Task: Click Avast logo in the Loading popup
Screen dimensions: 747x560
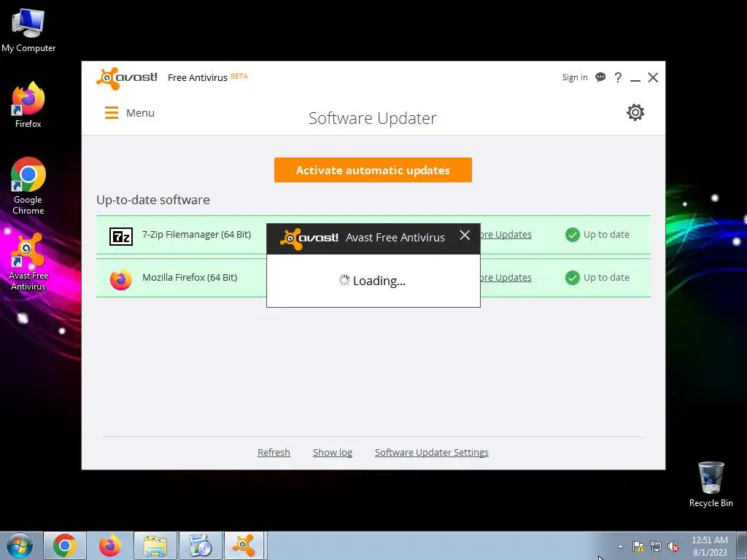Action: click(309, 238)
